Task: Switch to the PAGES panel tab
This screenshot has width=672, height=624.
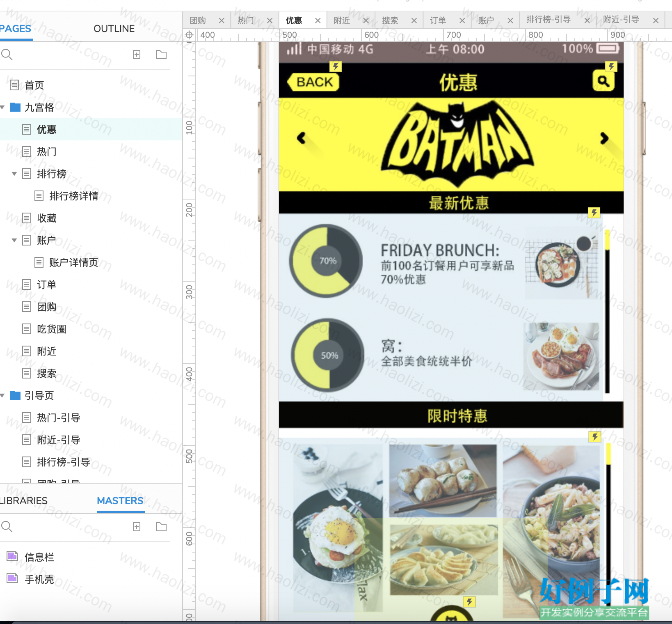Action: tap(16, 29)
